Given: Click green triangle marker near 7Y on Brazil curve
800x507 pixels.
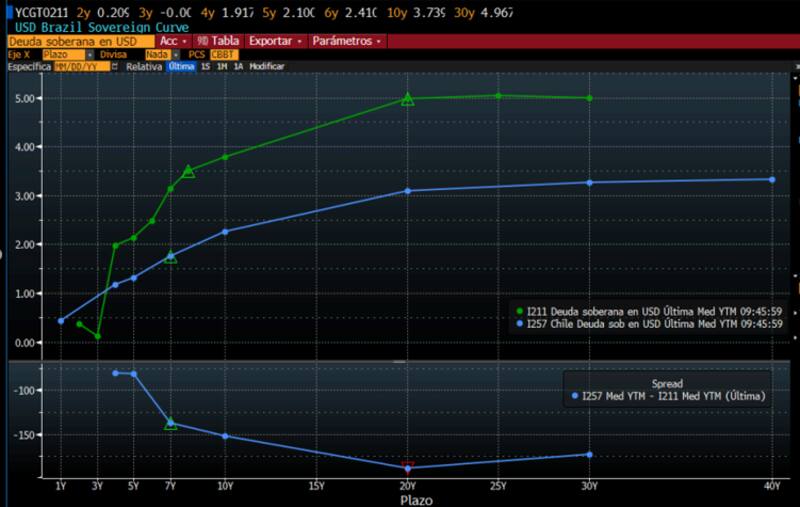Looking at the screenshot, I should 188,171.
